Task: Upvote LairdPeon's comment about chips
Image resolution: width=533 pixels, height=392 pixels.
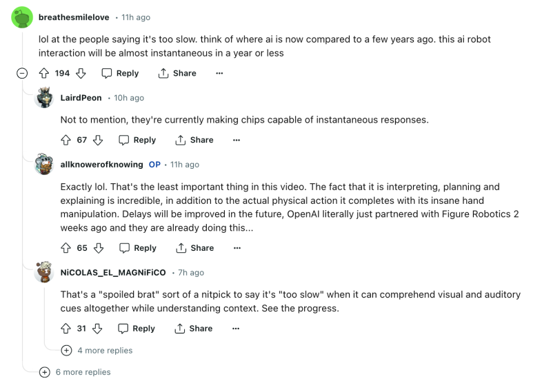Action: click(66, 140)
